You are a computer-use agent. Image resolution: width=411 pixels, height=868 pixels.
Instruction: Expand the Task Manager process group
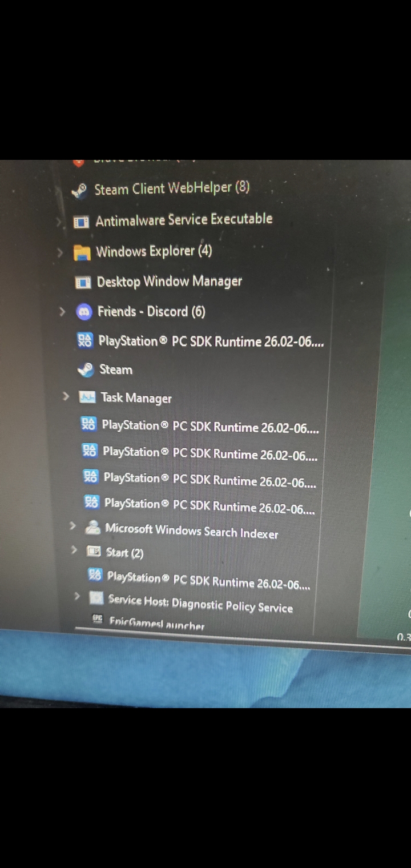pyautogui.click(x=66, y=396)
